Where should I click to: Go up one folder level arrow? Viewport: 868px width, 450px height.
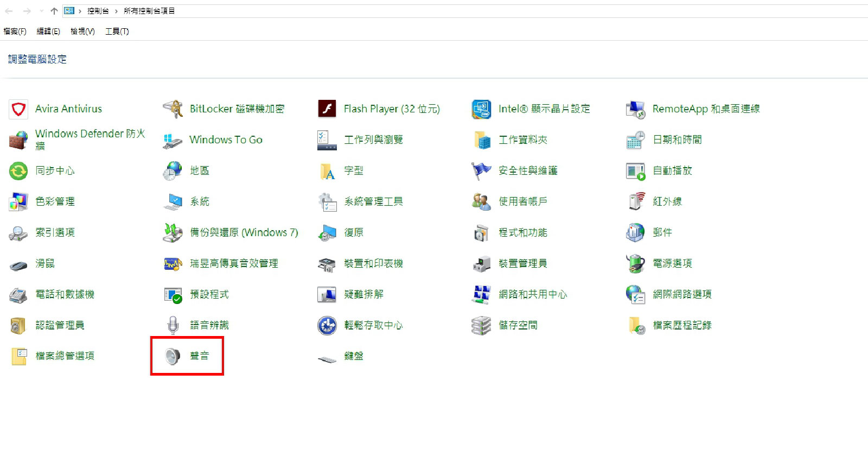(54, 11)
